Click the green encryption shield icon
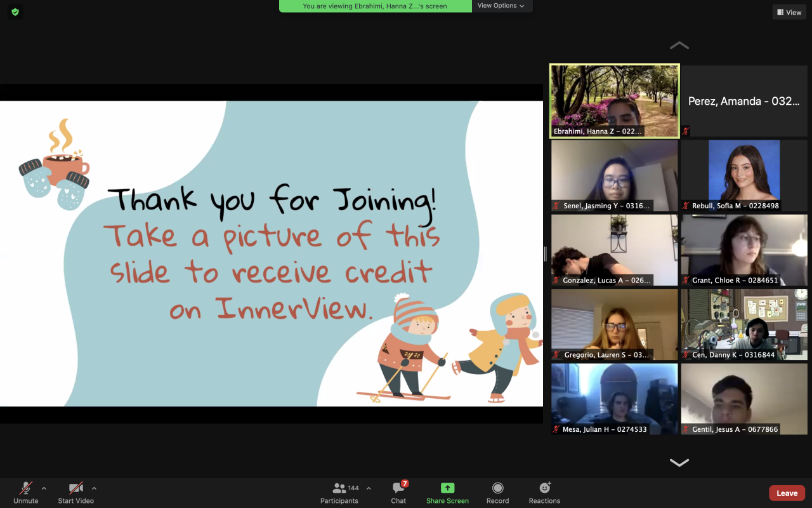This screenshot has height=508, width=812. 15,11
